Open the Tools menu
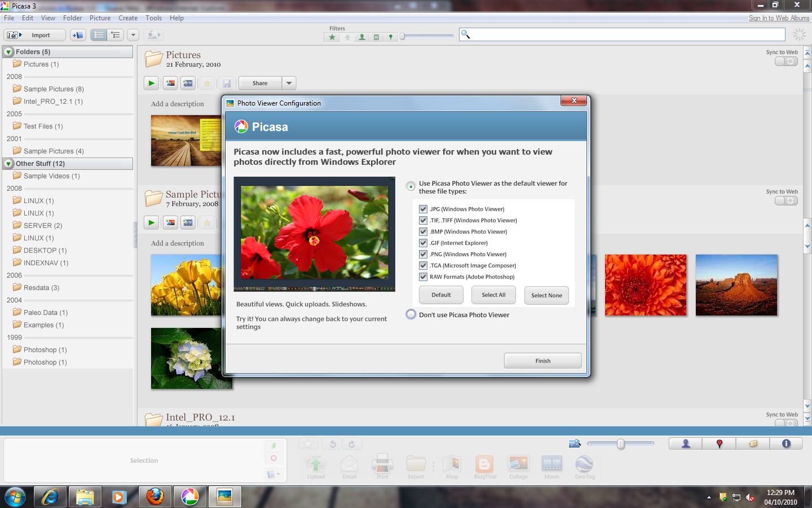The image size is (812, 508). pyautogui.click(x=153, y=18)
